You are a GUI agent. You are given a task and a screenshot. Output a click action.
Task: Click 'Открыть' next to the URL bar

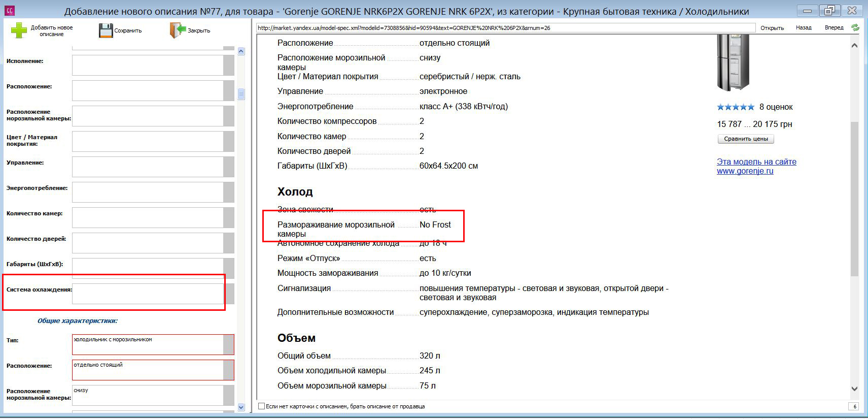(x=772, y=28)
